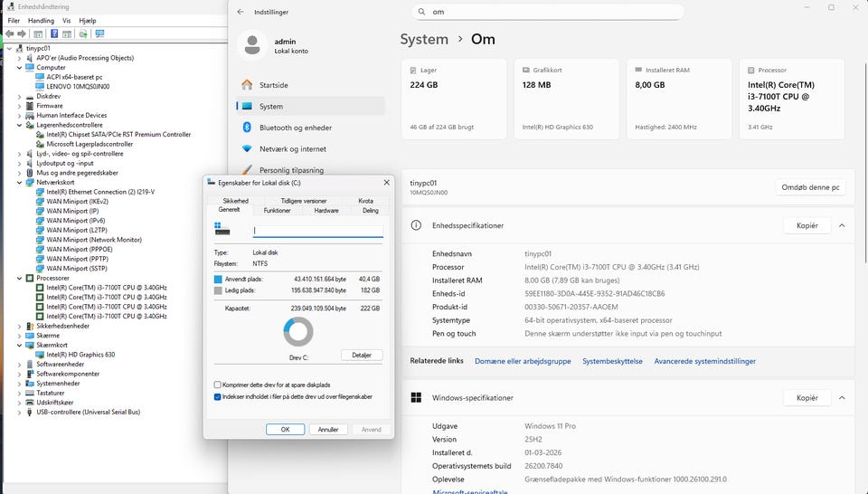Uncheck Indekser indholdet i filer checkbox
This screenshot has width=868, height=494.
click(218, 396)
